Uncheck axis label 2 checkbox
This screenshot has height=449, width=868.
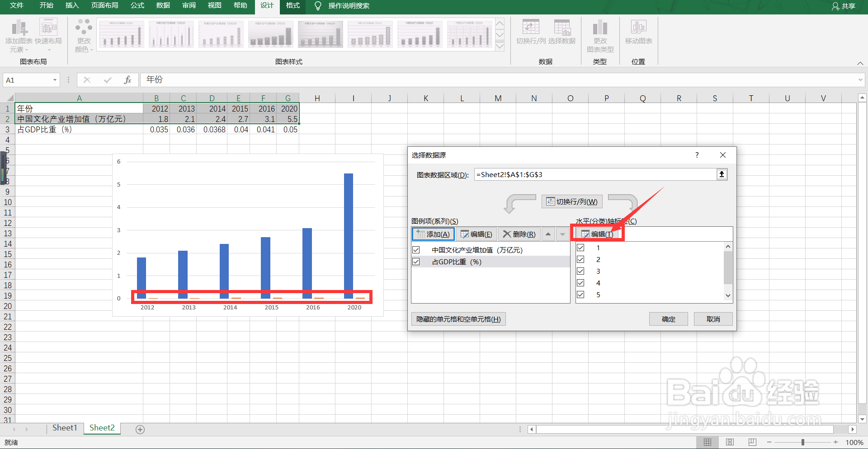581,259
